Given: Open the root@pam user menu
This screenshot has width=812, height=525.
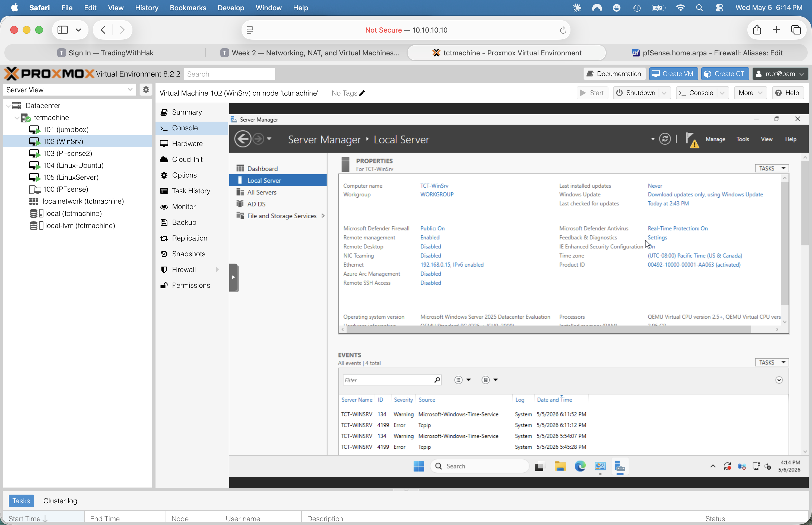Looking at the screenshot, I should pos(780,74).
